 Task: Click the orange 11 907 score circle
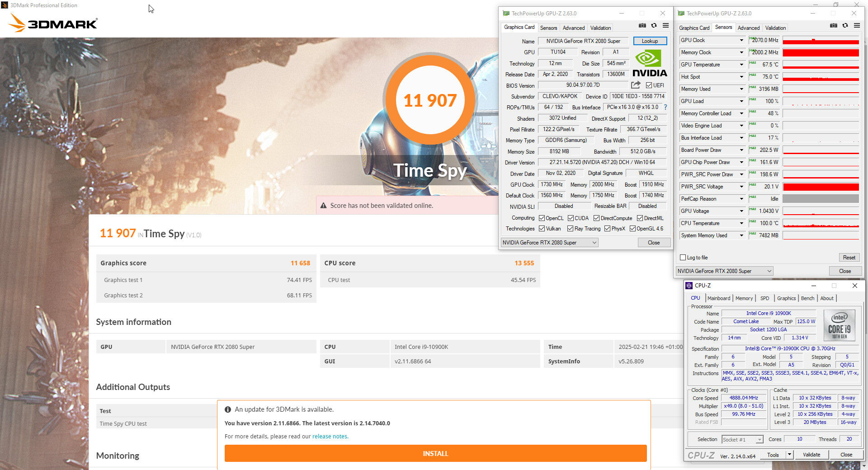coord(430,99)
